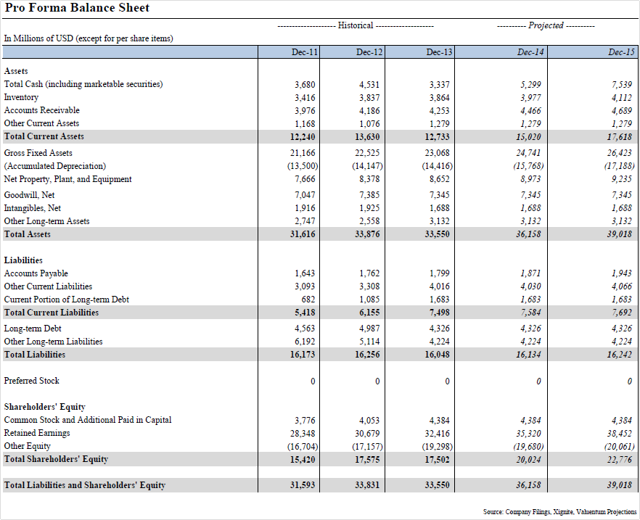Click the Total Cash row label
The image size is (640, 520).
point(83,84)
